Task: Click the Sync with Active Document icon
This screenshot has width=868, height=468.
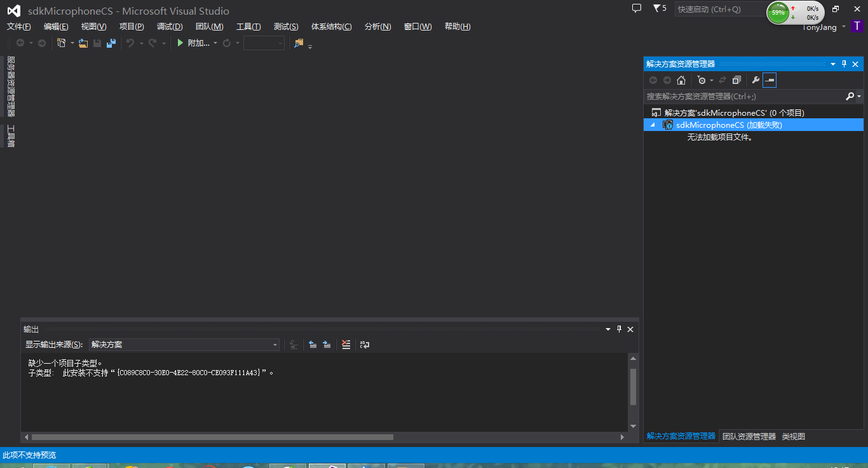Action: [722, 80]
